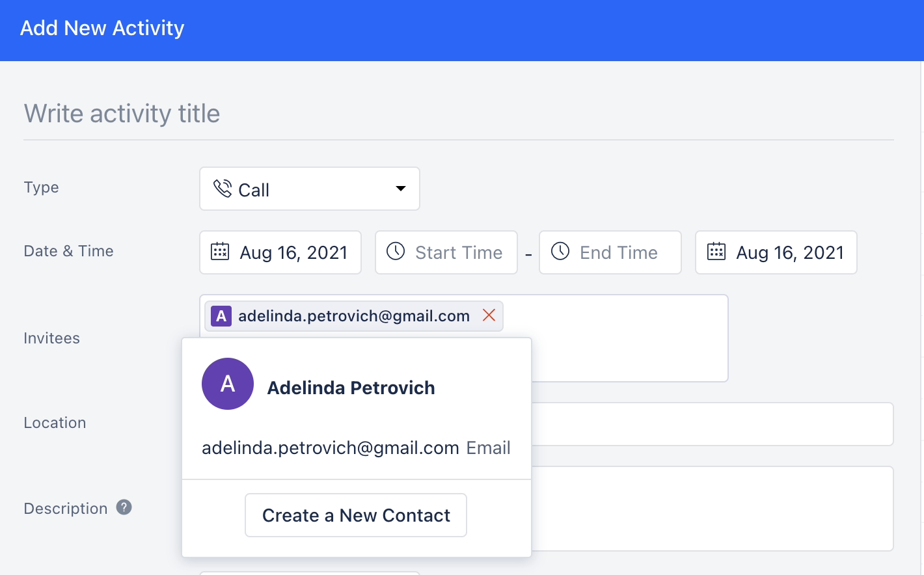Click the Adelinda Petrovich name in popup
The width and height of the screenshot is (924, 575).
coord(351,388)
